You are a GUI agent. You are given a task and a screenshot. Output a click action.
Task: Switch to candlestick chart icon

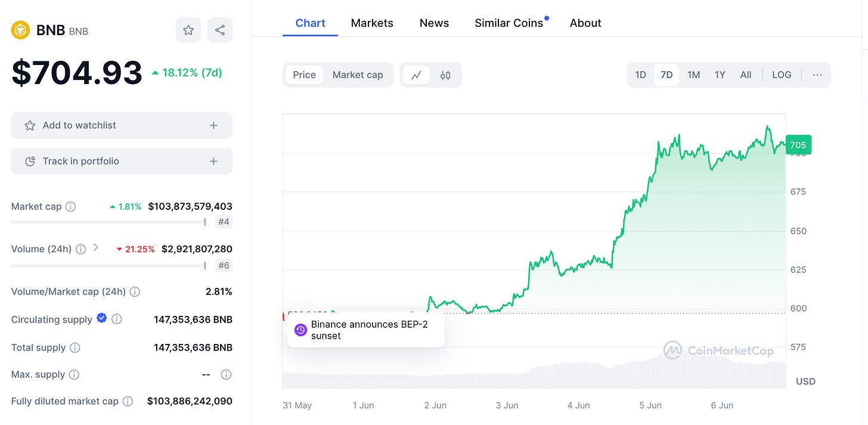(445, 75)
